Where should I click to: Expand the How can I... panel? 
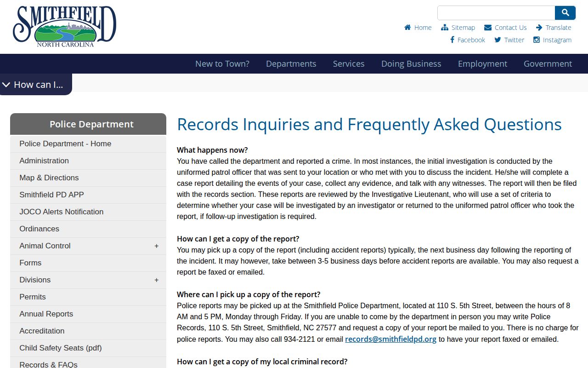click(x=36, y=85)
